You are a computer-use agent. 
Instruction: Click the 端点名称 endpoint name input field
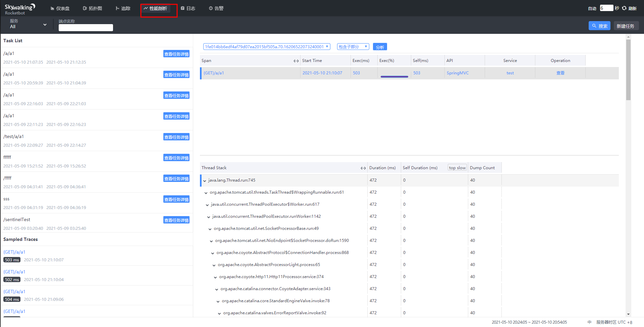point(86,27)
